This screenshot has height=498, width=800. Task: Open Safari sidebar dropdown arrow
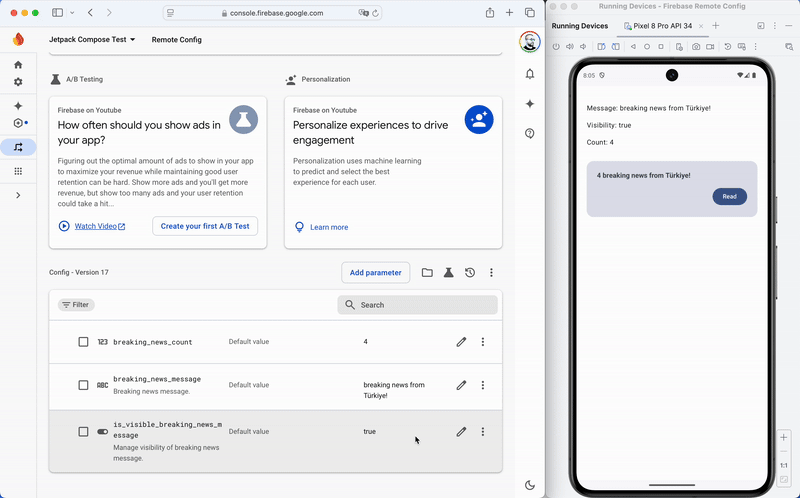tap(72, 13)
